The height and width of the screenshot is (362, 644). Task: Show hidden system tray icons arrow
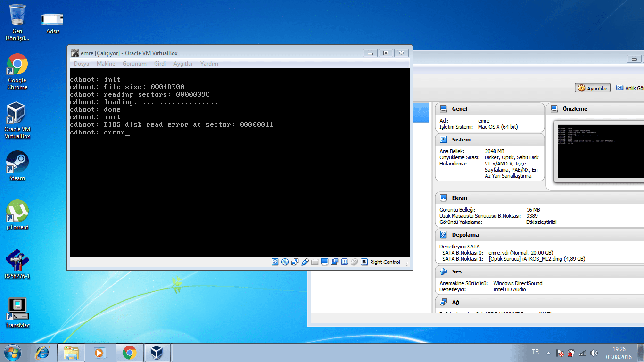point(548,353)
